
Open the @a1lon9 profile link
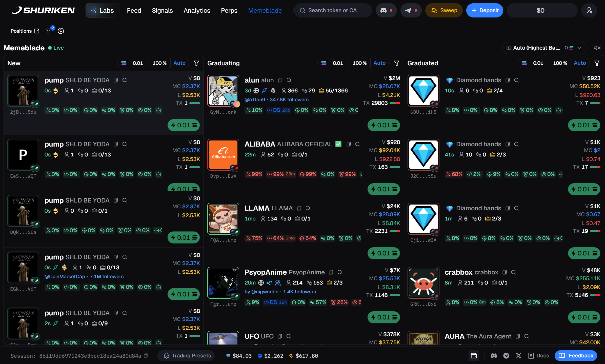[277, 100]
